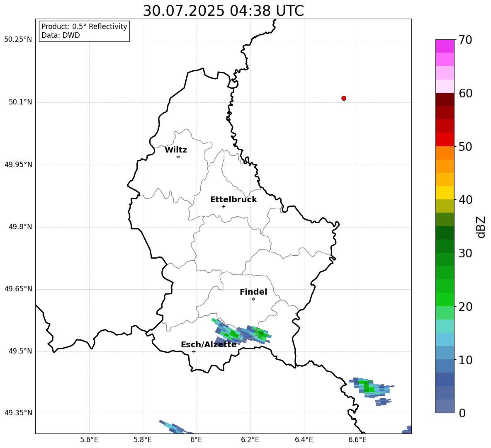Click the 6.6°E longitude label
The height and width of the screenshot is (448, 491).
[x=357, y=440]
